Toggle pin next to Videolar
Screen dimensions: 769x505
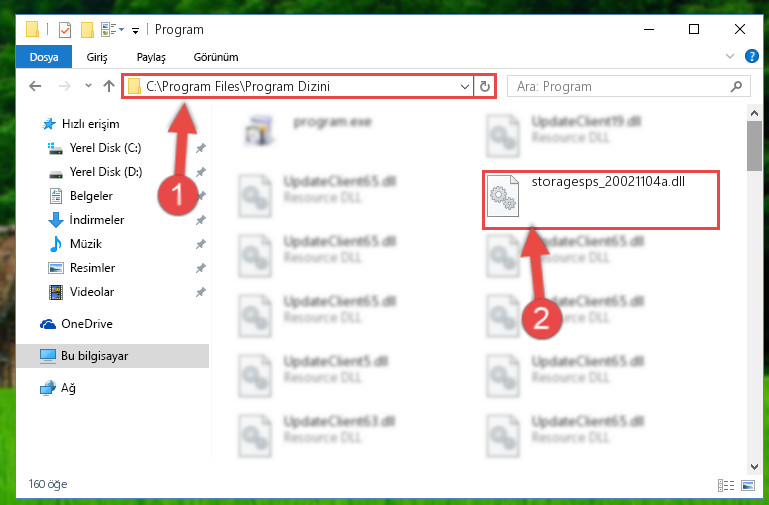(x=201, y=292)
